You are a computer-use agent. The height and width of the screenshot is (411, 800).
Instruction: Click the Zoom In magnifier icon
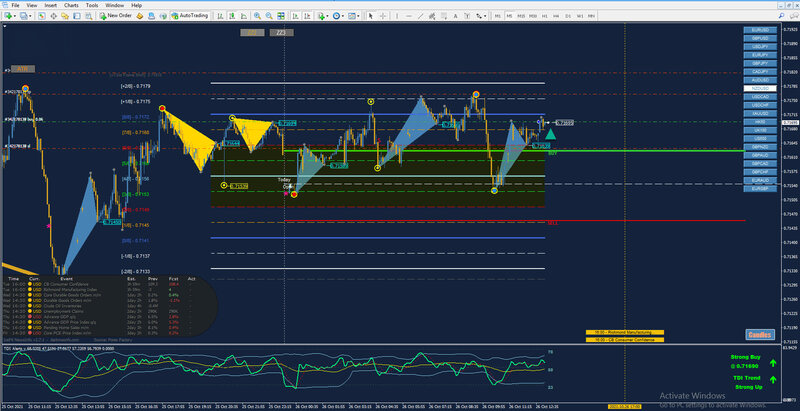click(x=257, y=16)
